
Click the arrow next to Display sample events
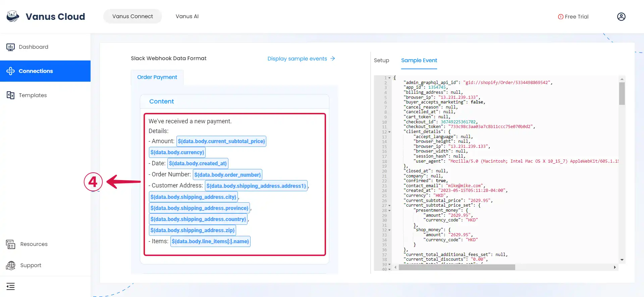333,58
